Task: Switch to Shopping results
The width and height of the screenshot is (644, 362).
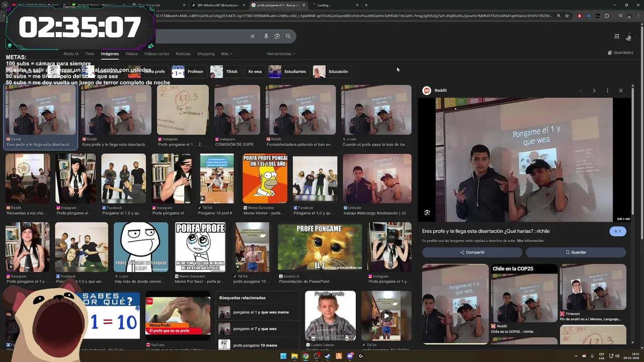Action: coord(206,54)
